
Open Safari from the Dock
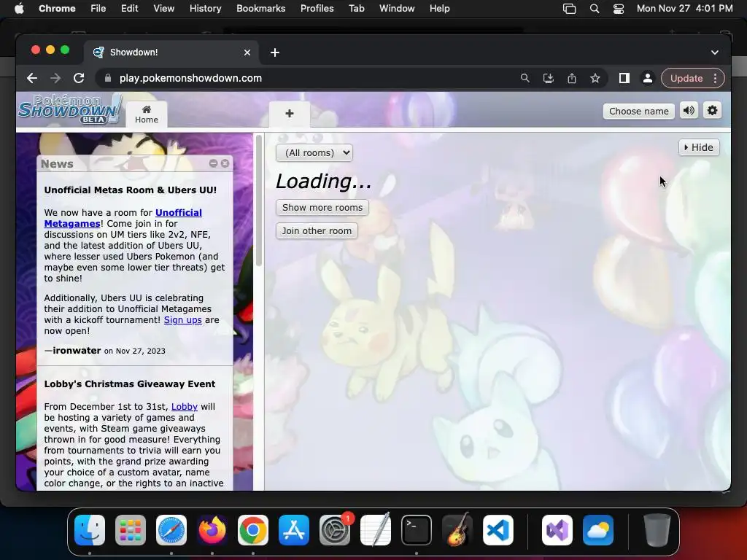pyautogui.click(x=171, y=530)
